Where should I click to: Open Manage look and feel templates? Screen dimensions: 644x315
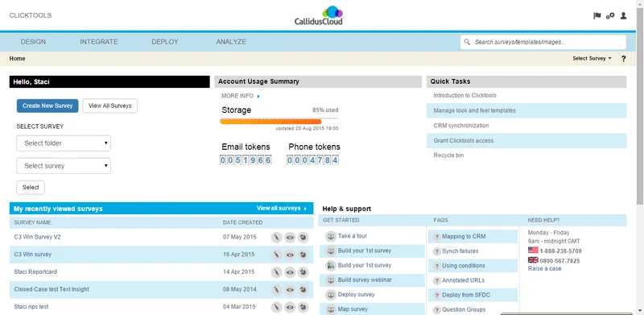coord(474,110)
